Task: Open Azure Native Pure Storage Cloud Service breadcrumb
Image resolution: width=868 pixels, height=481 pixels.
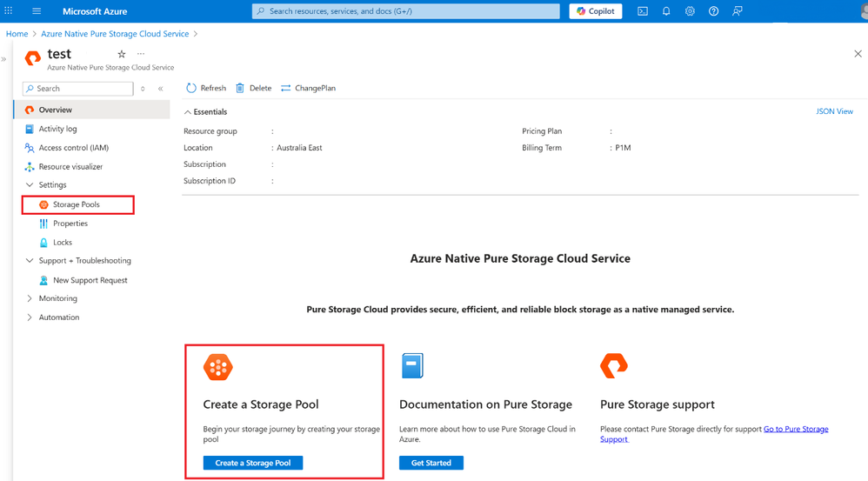Action: click(115, 34)
